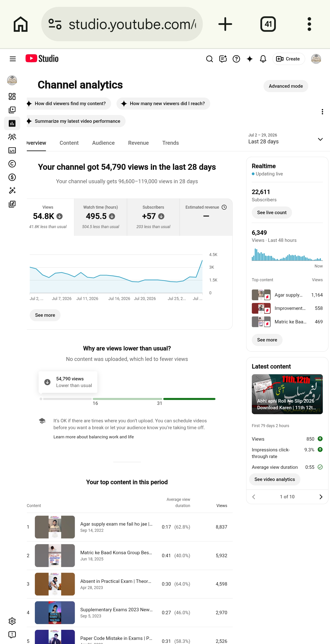Open Customization wand icon in sidebar
This screenshot has height=644, width=330.
point(12,191)
